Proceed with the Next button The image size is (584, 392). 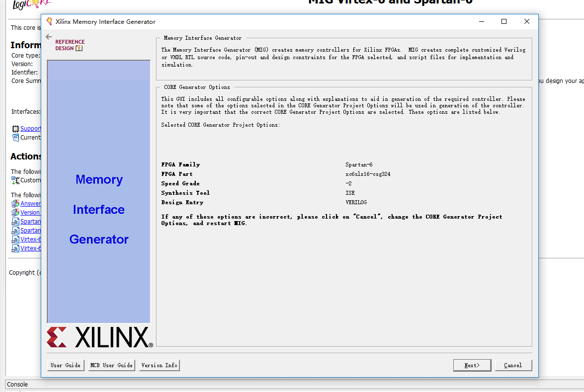click(x=472, y=365)
